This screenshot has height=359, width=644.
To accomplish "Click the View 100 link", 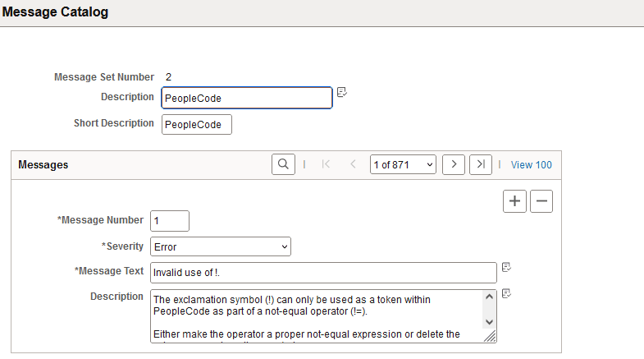I will [x=531, y=164].
